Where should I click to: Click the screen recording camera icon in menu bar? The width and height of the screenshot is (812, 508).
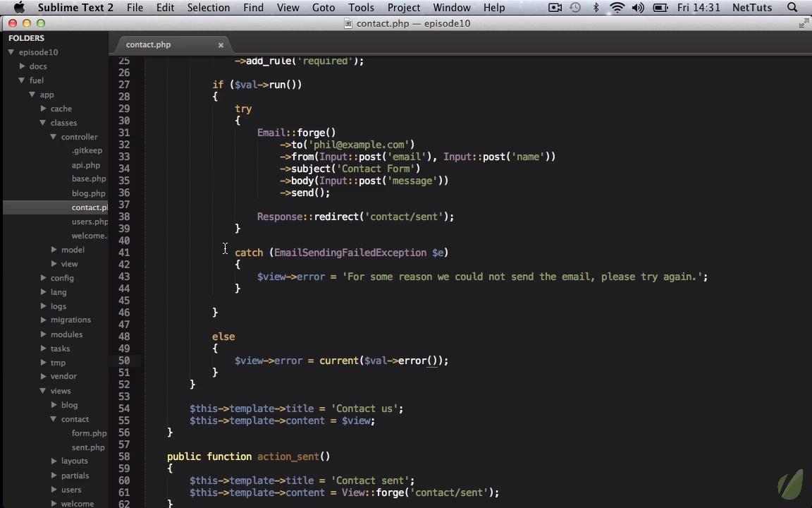click(555, 7)
